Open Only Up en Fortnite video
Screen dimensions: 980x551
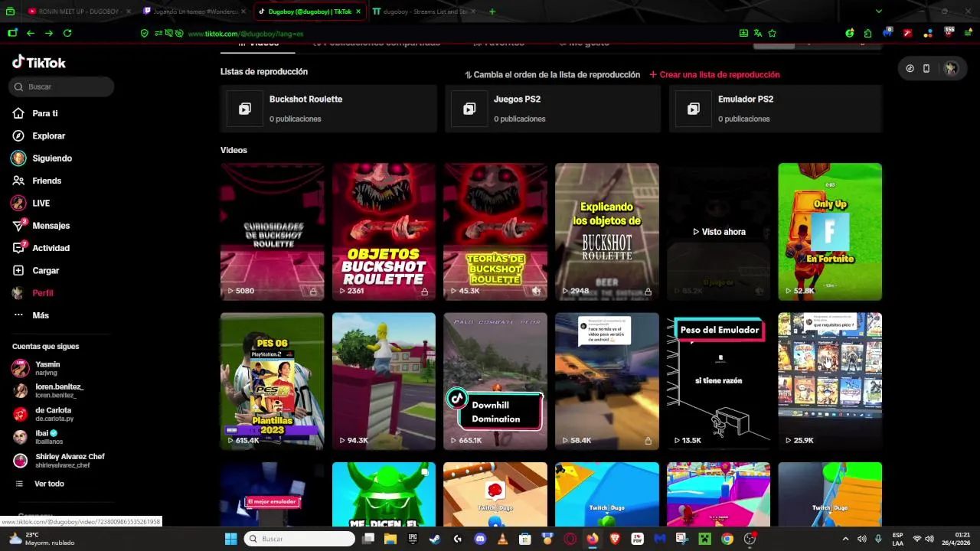coord(830,231)
